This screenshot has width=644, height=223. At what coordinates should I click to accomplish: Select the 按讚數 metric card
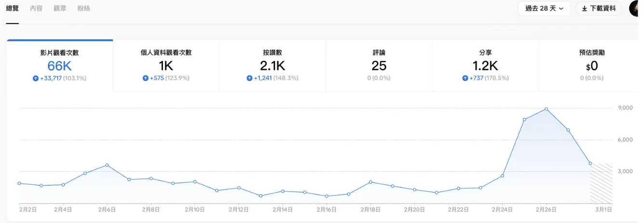click(273, 66)
